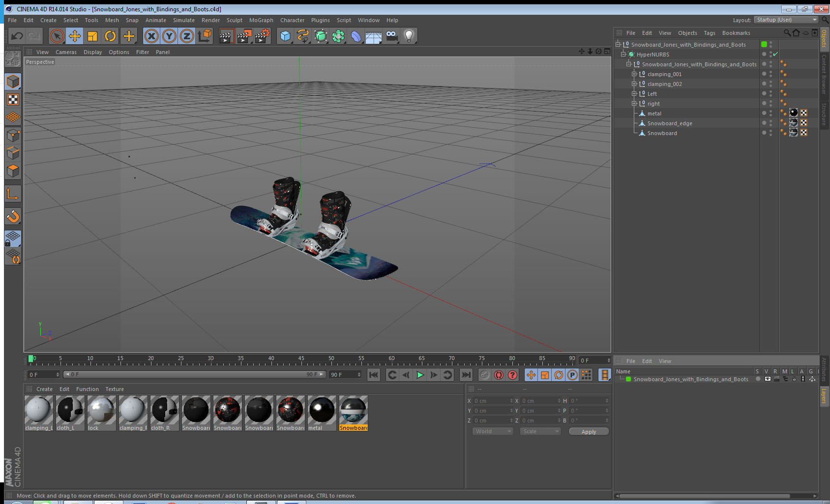Switch to Texture mode checker icon
The height and width of the screenshot is (504, 830).
click(x=13, y=100)
